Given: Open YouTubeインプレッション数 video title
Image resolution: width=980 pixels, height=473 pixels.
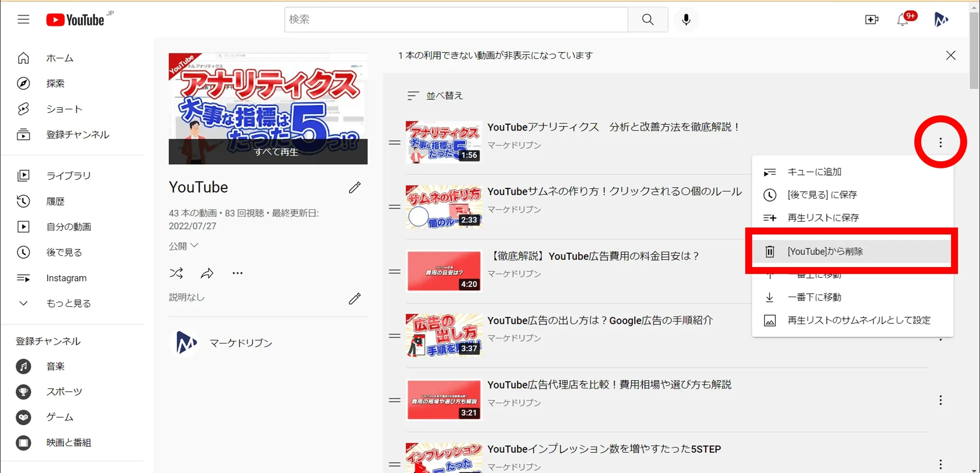Looking at the screenshot, I should point(604,449).
